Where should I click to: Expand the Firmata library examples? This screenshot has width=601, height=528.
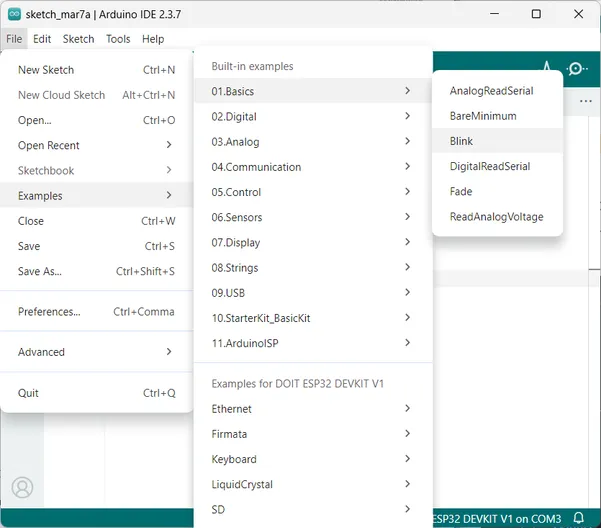313,434
